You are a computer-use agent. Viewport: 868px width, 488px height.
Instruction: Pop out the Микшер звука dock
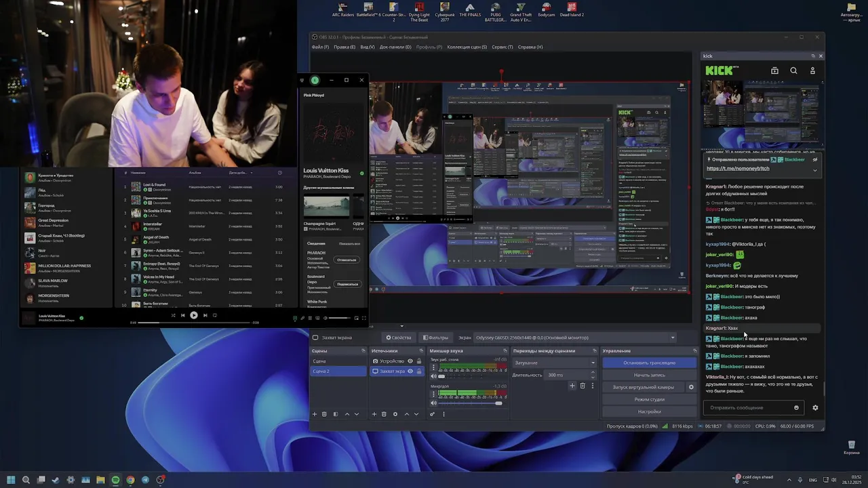tap(505, 351)
